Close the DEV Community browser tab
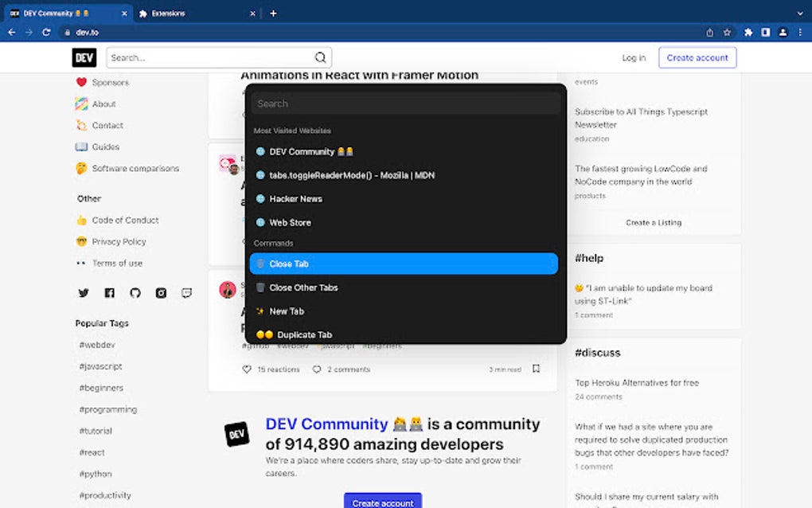This screenshot has height=508, width=812. click(x=124, y=14)
